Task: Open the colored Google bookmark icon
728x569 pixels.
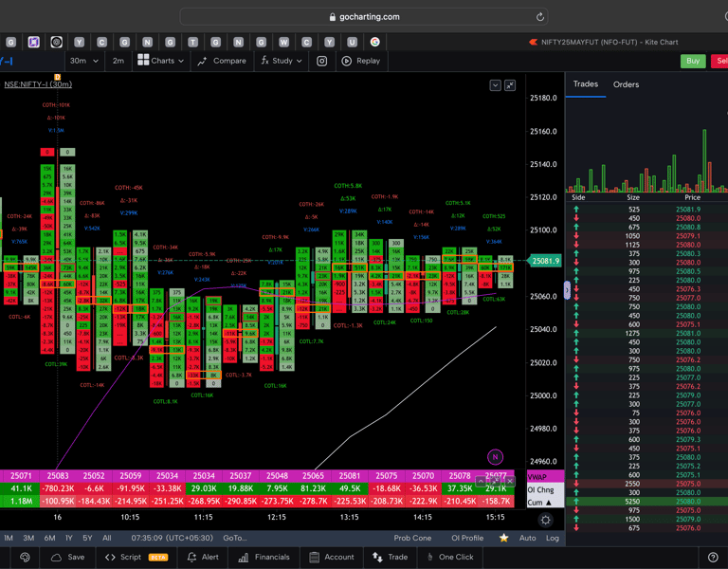Action: pyautogui.click(x=374, y=43)
